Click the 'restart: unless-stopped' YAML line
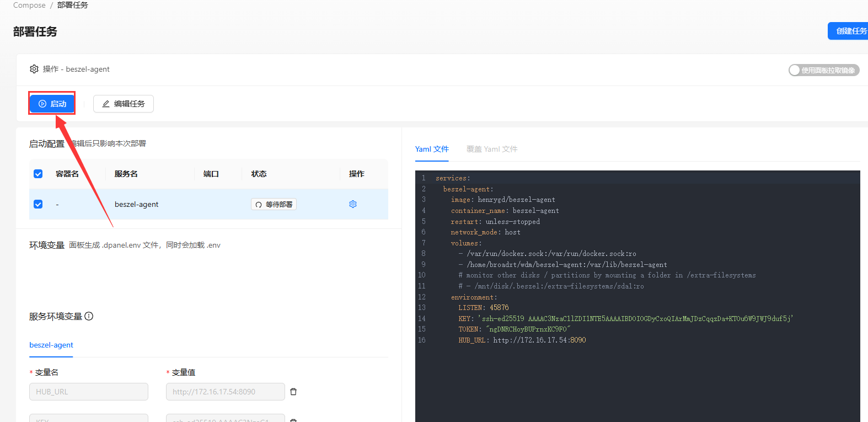Viewport: 868px width, 422px height. click(x=495, y=222)
